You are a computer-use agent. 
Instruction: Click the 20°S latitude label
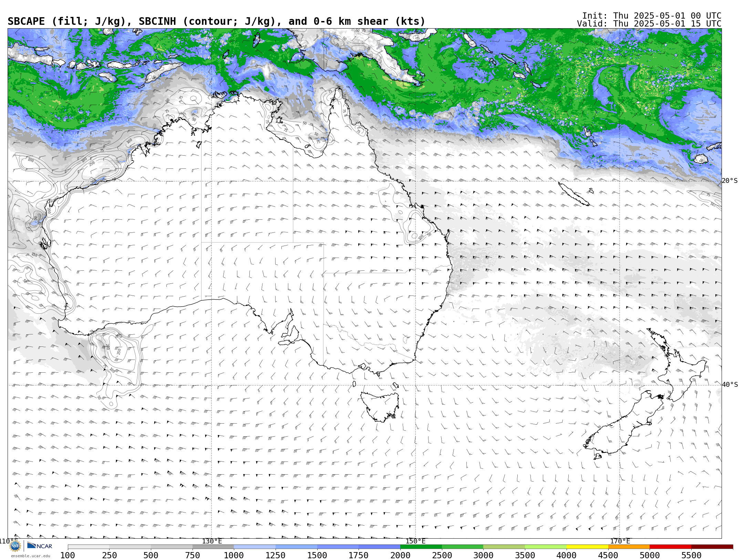(730, 181)
